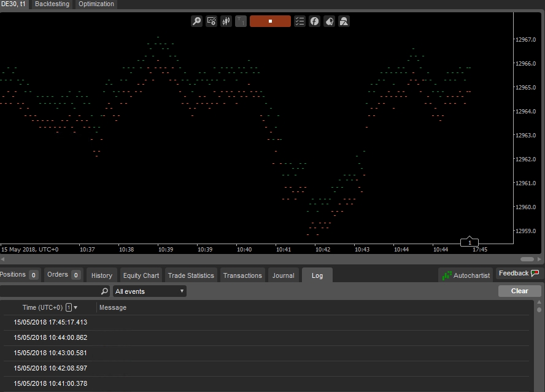Click the T1 tick timeframe icon
The width and height of the screenshot is (545, 392).
[x=241, y=21]
